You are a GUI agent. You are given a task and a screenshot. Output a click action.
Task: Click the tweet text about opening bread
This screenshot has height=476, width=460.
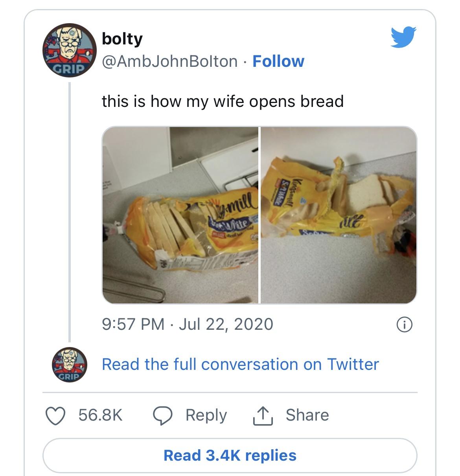223,101
